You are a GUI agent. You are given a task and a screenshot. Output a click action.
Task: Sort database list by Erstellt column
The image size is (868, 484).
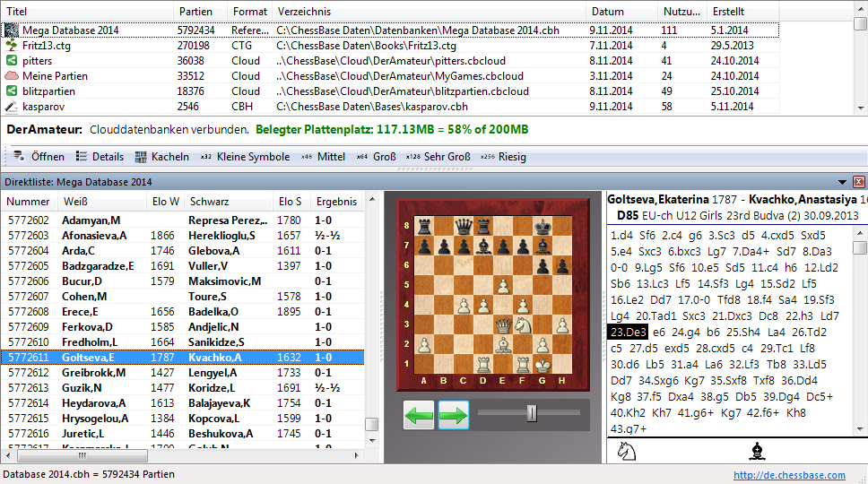click(742, 11)
